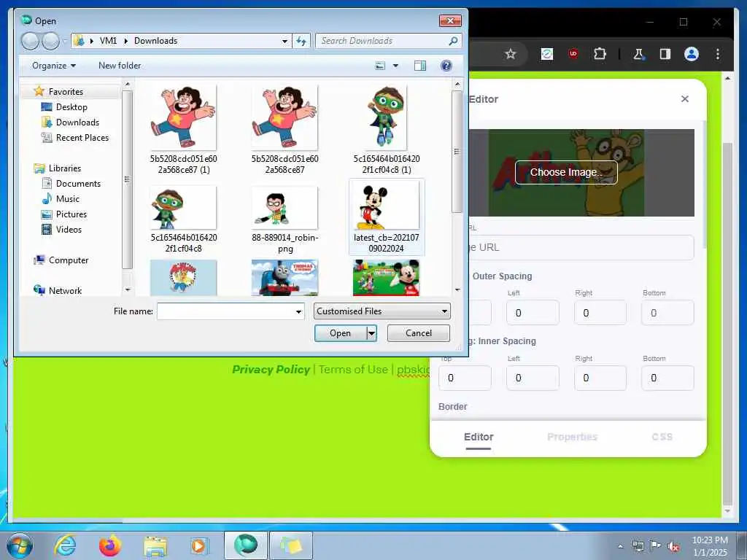
Task: Click the Back navigation arrow in Open dialog
Action: [30, 41]
